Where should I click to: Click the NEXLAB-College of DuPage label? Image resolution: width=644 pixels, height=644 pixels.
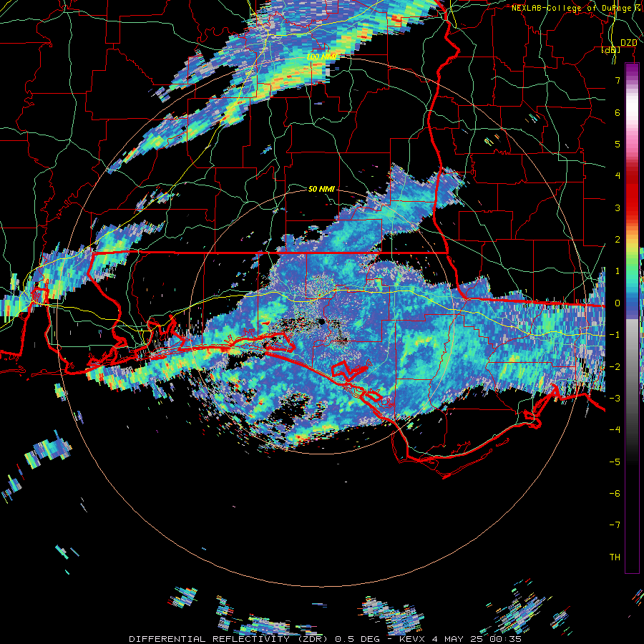click(573, 8)
